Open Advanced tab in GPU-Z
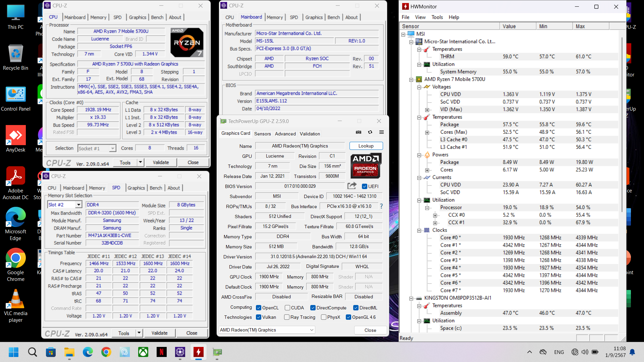The width and height of the screenshot is (644, 362). [x=285, y=134]
